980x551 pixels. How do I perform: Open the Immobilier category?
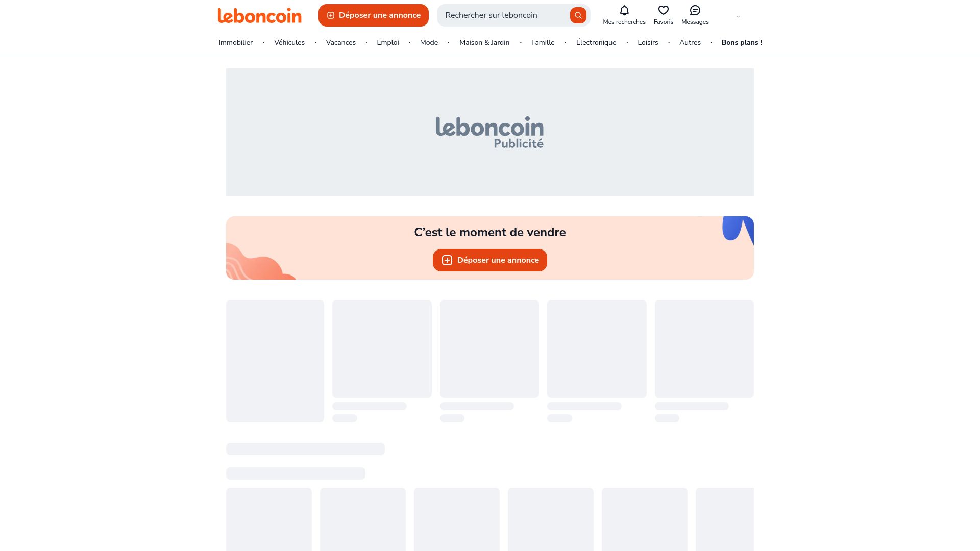(x=235, y=42)
